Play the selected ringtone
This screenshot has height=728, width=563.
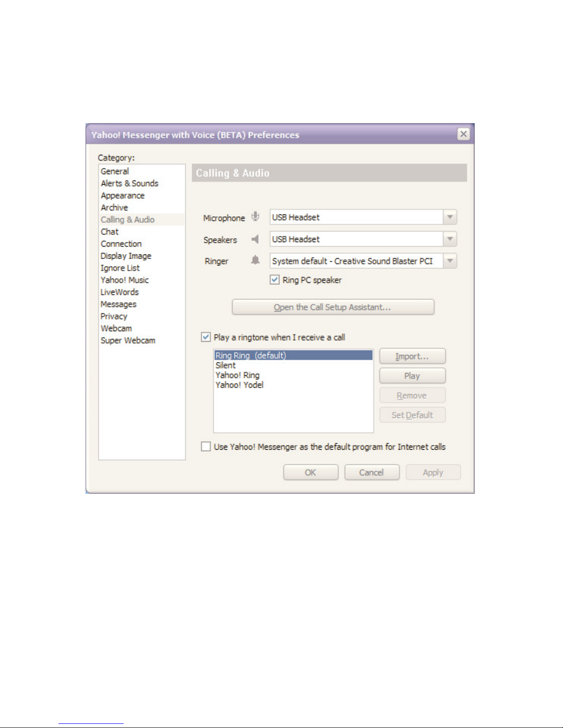point(412,376)
